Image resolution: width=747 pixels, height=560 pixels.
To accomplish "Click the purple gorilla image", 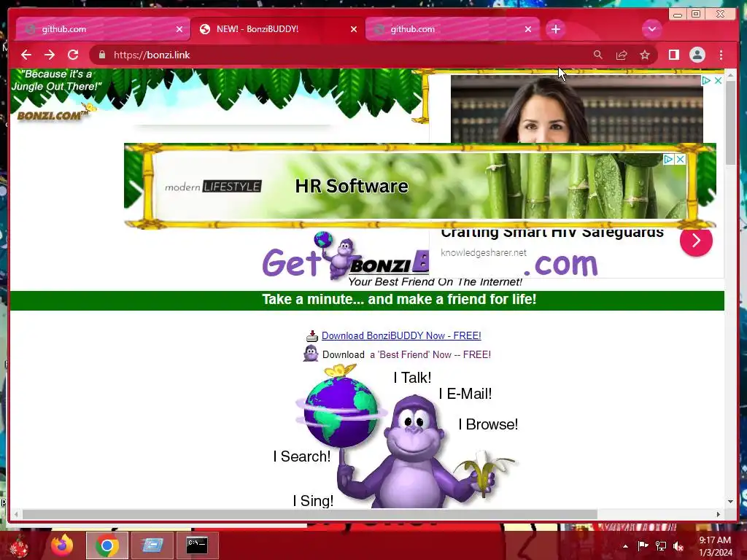I will [414, 451].
